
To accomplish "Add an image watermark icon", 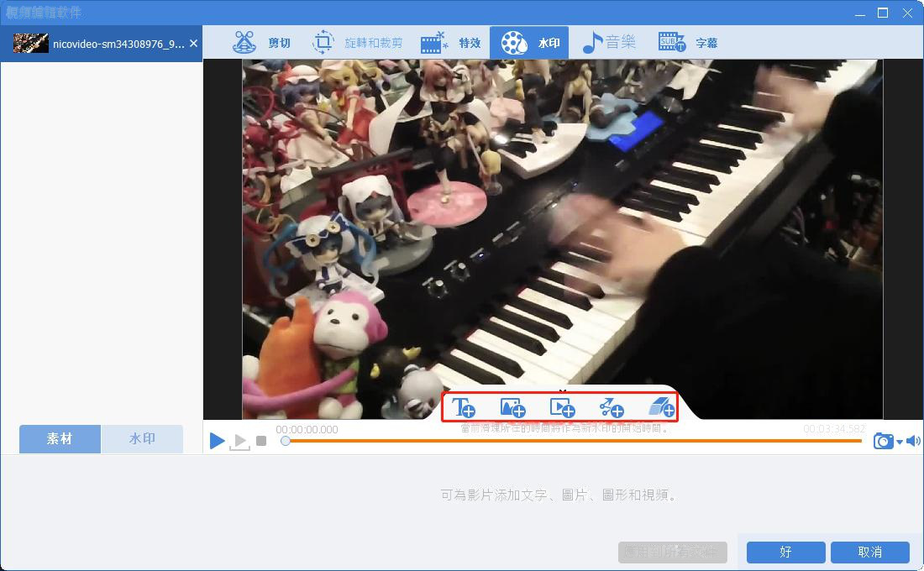I will [512, 407].
